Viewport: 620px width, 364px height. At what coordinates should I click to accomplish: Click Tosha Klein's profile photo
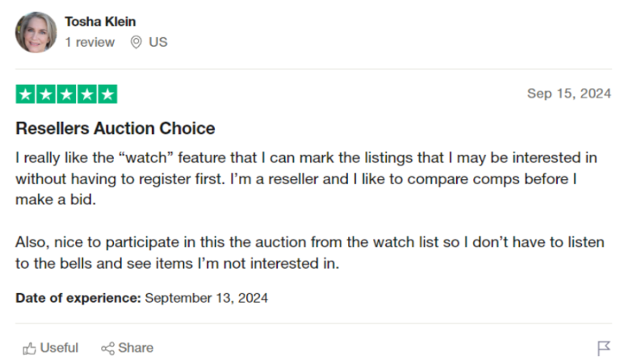pyautogui.click(x=36, y=32)
